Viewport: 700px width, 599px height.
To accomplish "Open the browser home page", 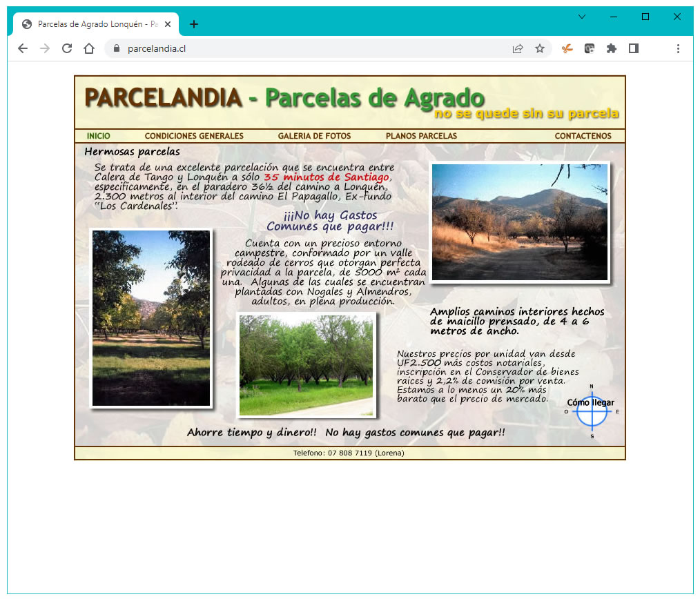I will pos(89,49).
